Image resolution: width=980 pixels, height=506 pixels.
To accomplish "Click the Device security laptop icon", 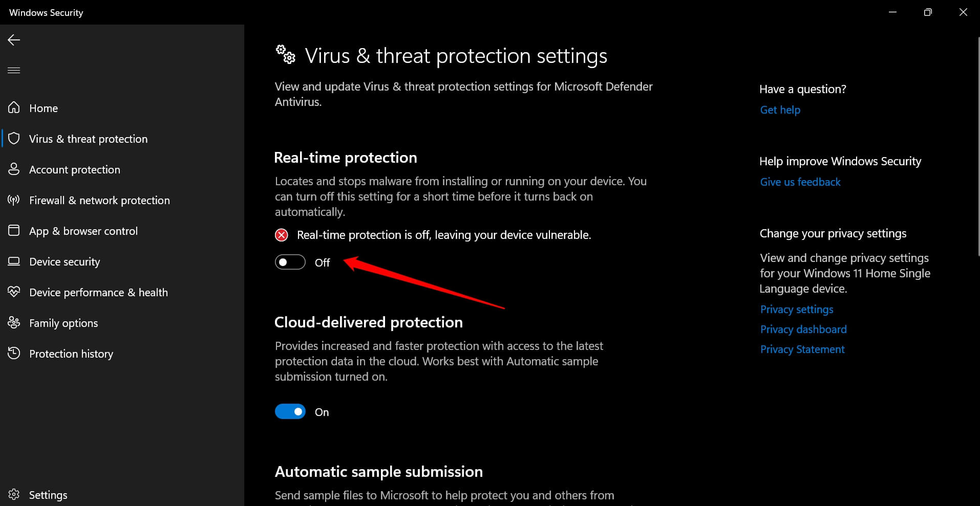I will (14, 261).
